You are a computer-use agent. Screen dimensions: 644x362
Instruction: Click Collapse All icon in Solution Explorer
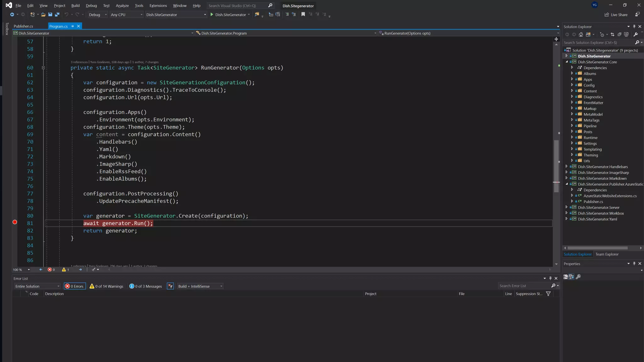point(619,35)
